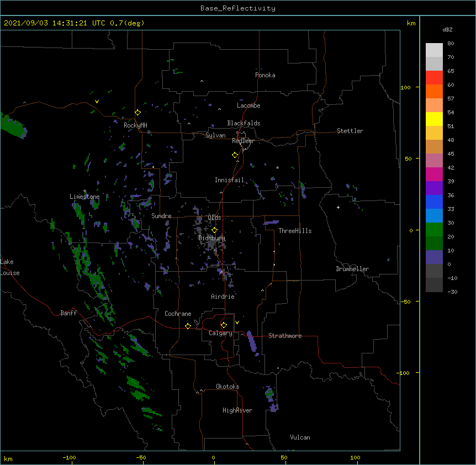The image size is (476, 465).
Task: Click the yellow diamond marker near Olds
Action: 214,230
